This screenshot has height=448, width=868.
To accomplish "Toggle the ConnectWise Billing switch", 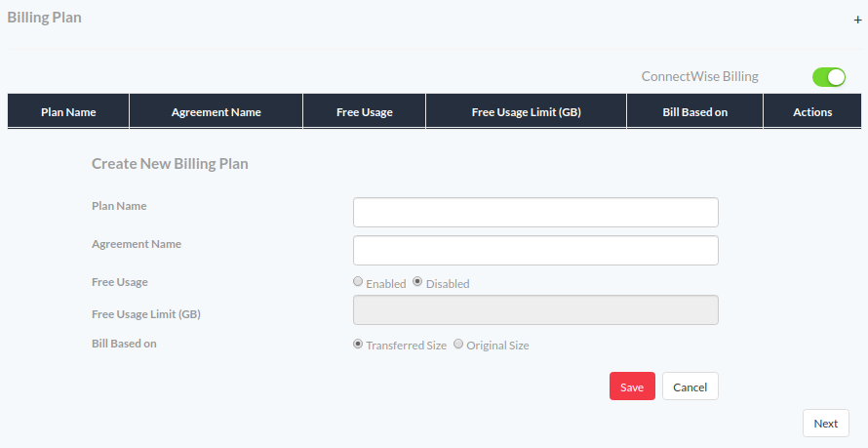I will [x=829, y=77].
